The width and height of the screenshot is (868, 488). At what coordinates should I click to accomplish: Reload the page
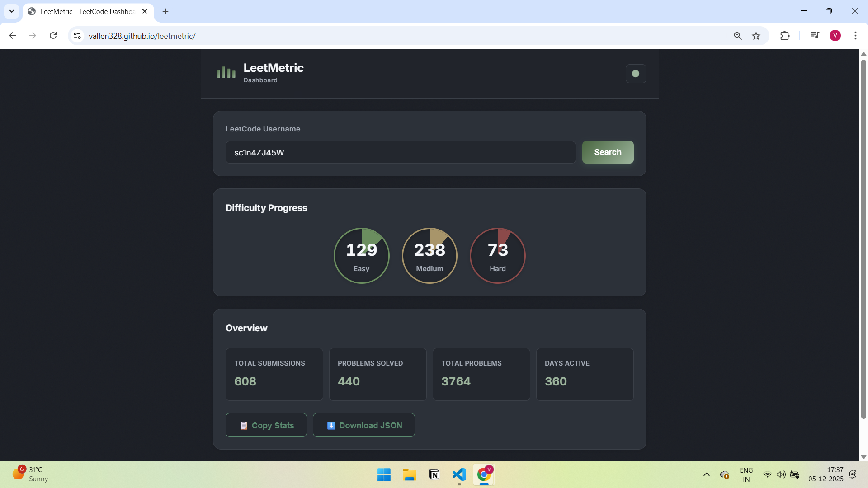(x=53, y=36)
